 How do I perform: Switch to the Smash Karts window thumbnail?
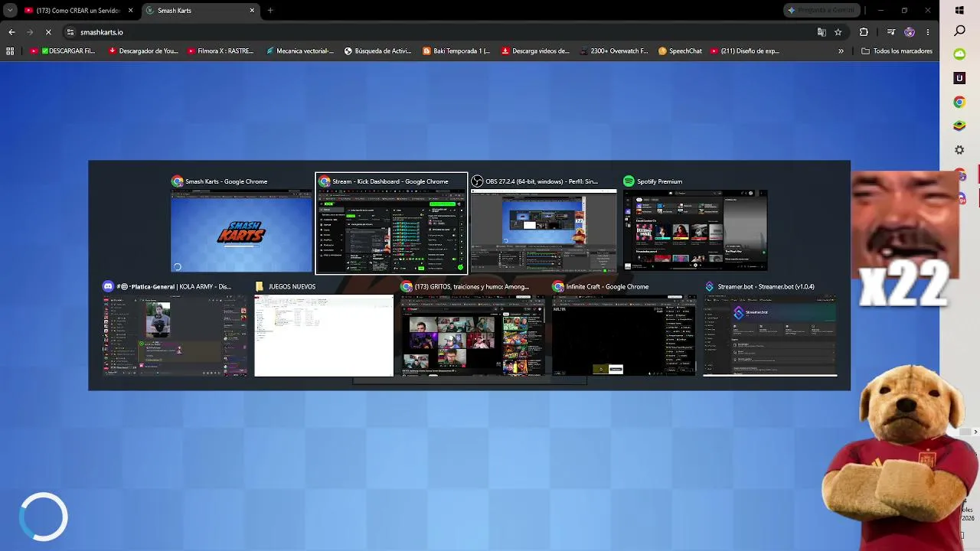tap(241, 223)
